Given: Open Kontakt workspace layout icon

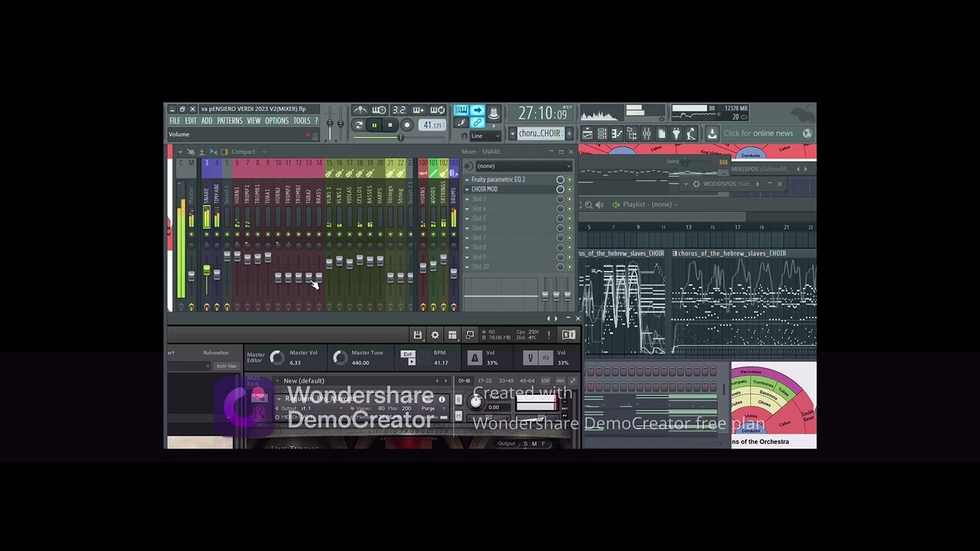Looking at the screenshot, I should [452, 335].
